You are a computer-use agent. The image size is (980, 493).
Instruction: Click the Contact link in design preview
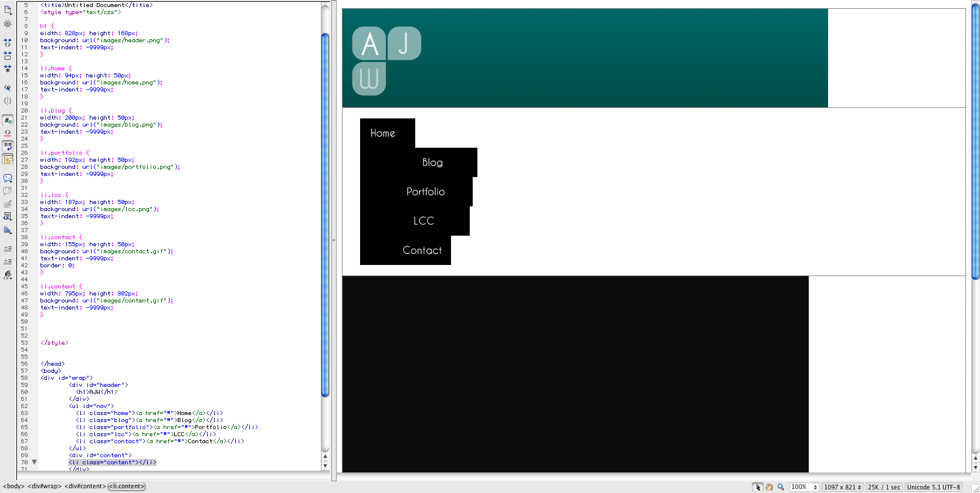tap(422, 250)
